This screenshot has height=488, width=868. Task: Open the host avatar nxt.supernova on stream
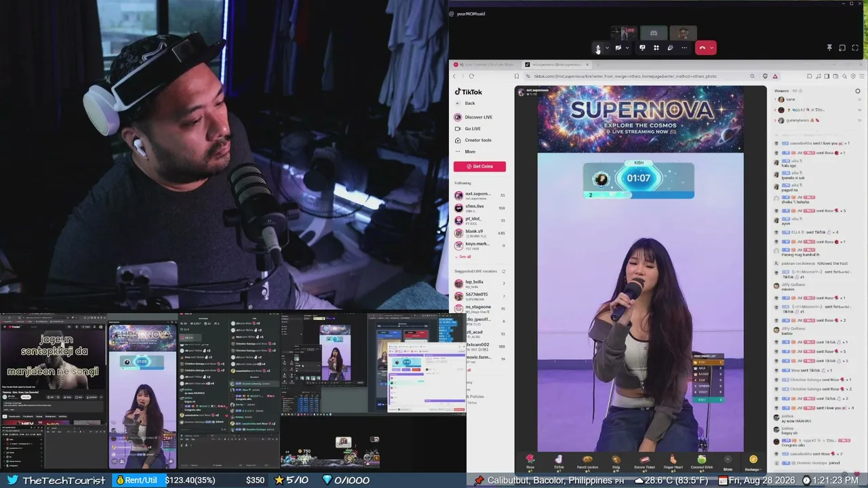pos(522,91)
